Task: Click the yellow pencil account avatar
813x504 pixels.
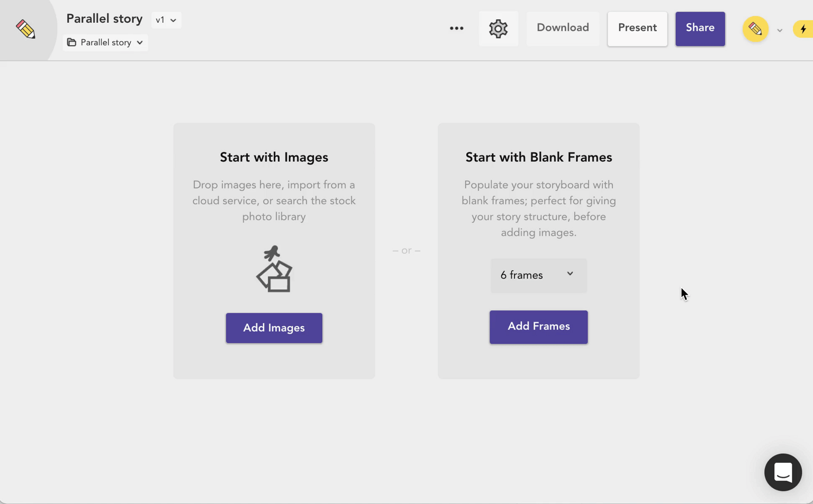Action: (755, 29)
